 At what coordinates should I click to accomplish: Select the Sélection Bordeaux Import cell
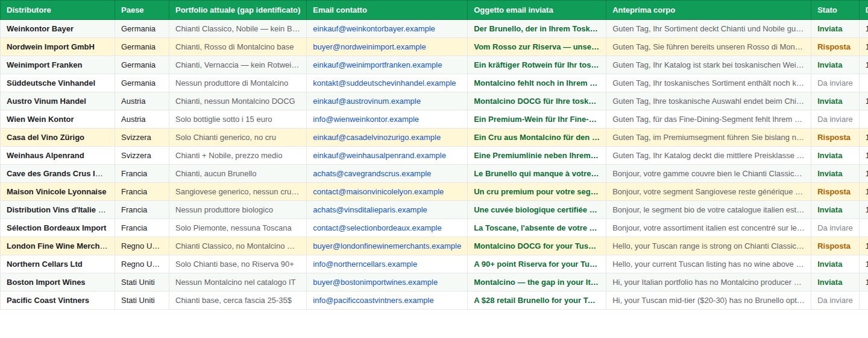pyautogui.click(x=56, y=228)
